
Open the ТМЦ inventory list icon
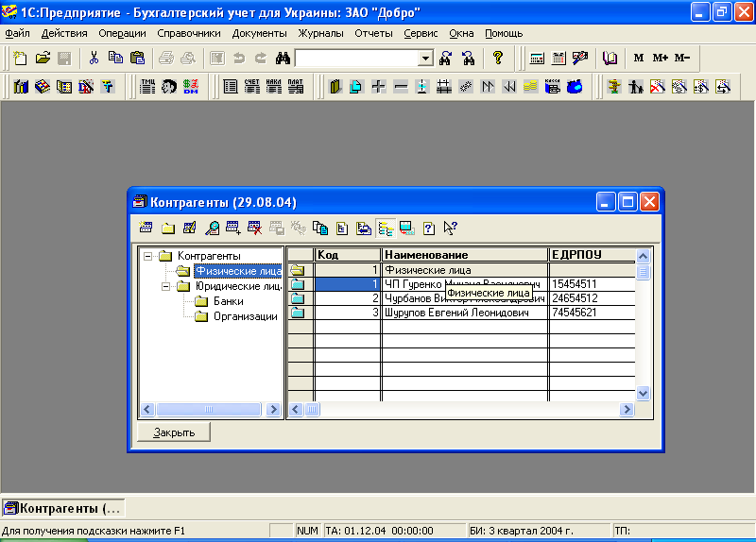pos(147,87)
